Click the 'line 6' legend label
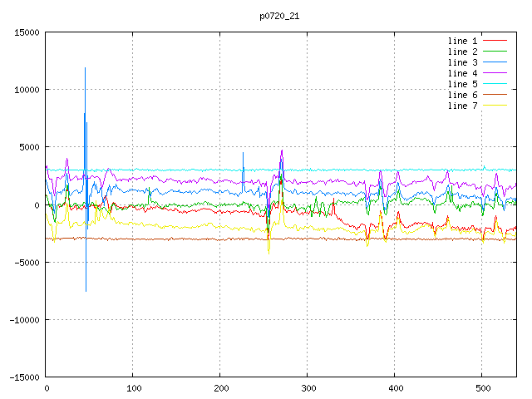Viewport: 532px width, 399px height. (x=463, y=95)
